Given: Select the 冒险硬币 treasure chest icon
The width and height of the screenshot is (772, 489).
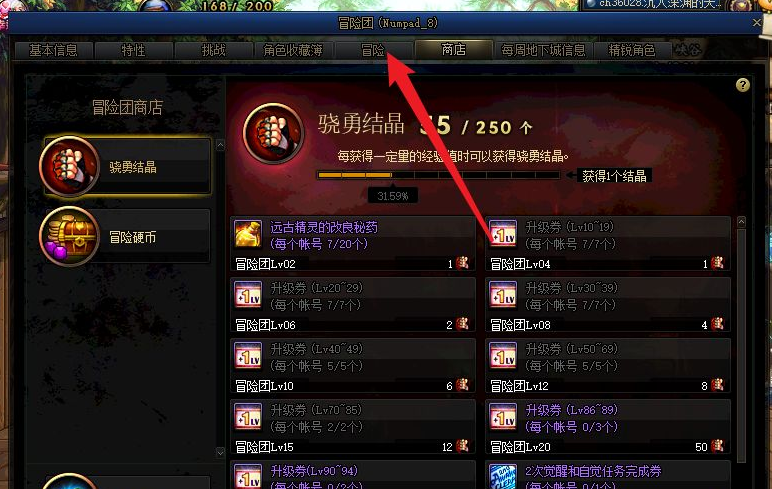Looking at the screenshot, I should (69, 237).
